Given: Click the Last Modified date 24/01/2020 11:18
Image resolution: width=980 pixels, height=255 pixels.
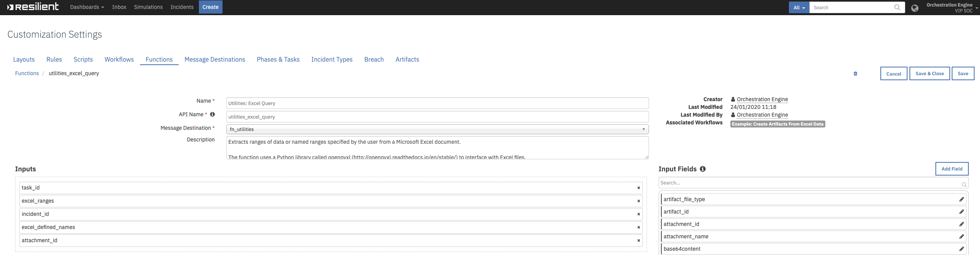Looking at the screenshot, I should click(753, 107).
